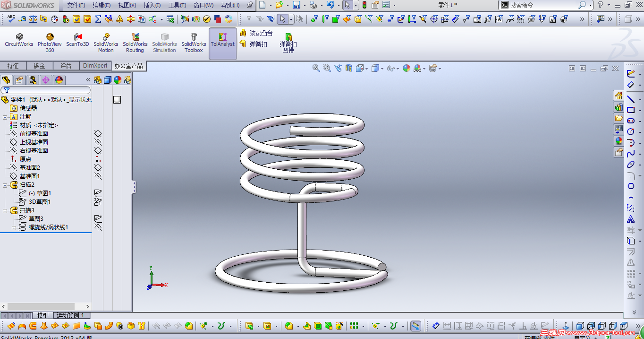644x339 pixels.
Task: Toggle visibility of 上视基准面 in display pane
Action: point(98,142)
